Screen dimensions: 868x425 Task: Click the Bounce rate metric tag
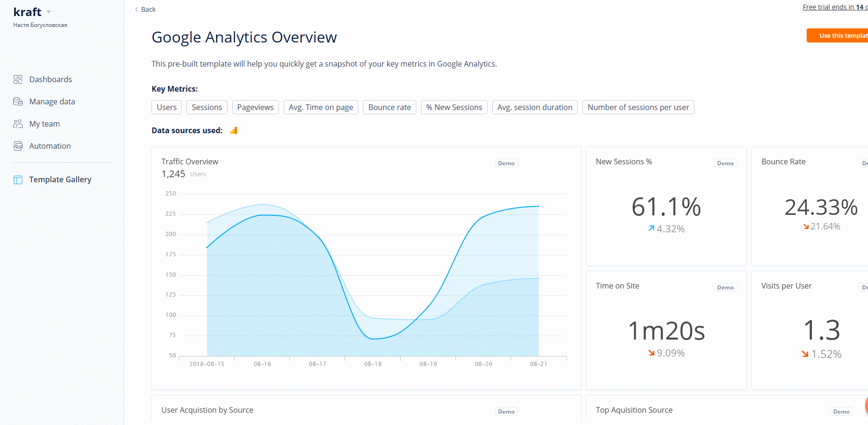[x=389, y=107]
